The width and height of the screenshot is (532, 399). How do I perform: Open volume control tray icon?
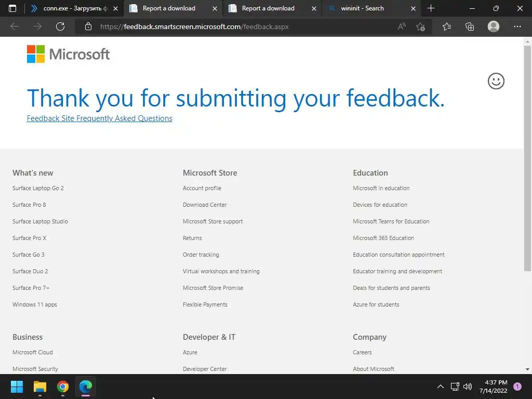click(468, 387)
